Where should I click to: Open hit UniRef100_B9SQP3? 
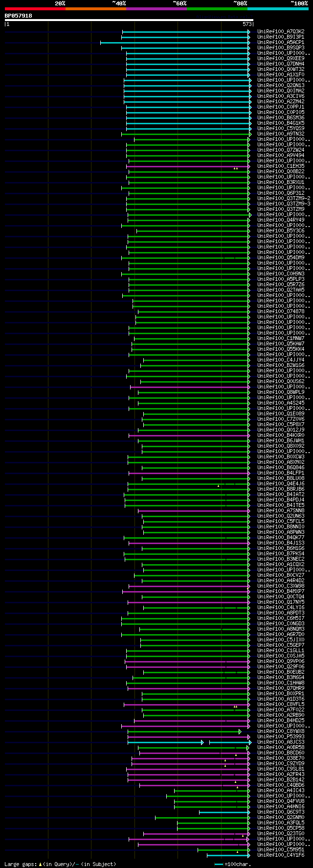coord(281,47)
